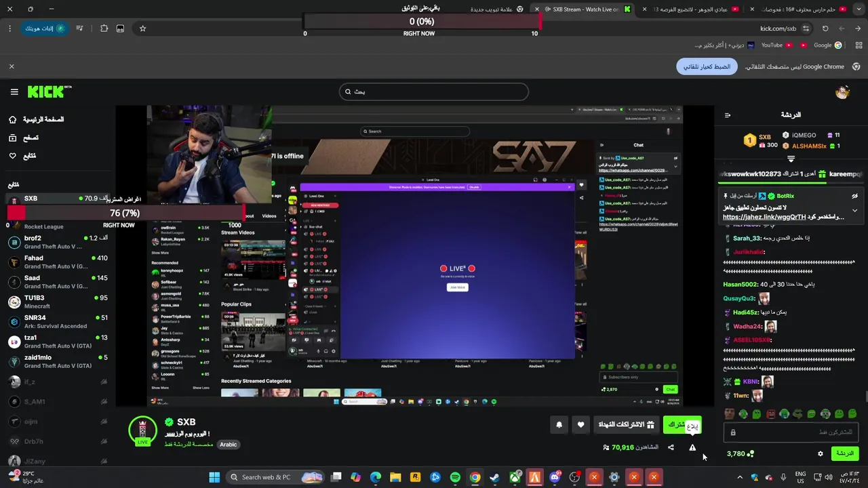Click the share stream icon
868x488 pixels.
coord(671,447)
